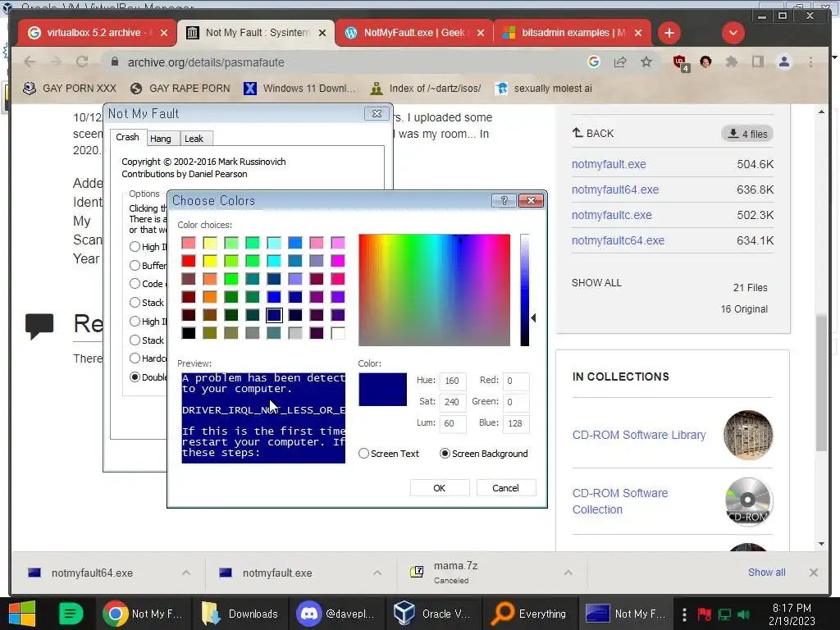Click the CD-ROM Software Collection thumbnail
Screen dimensions: 840x630
click(x=748, y=501)
